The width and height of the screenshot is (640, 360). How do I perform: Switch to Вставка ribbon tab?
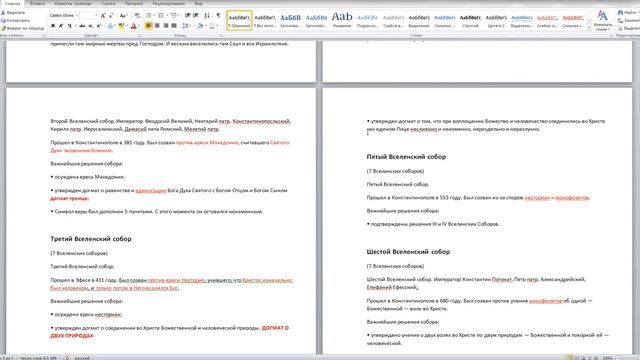37,4
